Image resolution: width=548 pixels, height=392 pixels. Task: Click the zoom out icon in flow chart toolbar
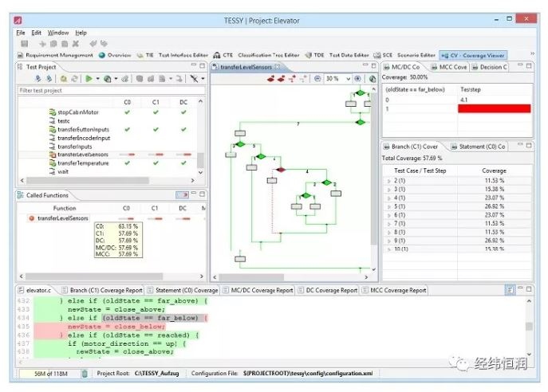click(x=317, y=79)
